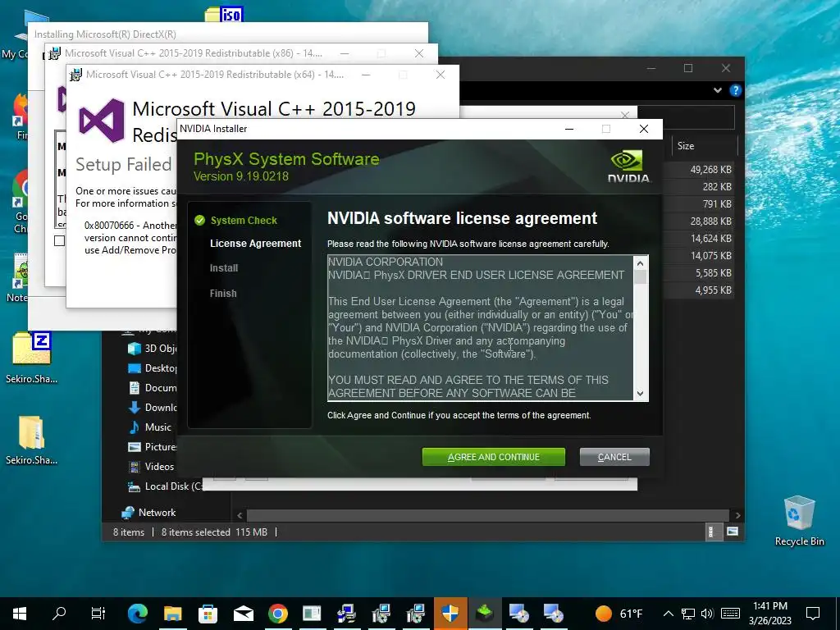Open Downloads in File Explorer sidebar
The height and width of the screenshot is (630, 840).
click(153, 408)
